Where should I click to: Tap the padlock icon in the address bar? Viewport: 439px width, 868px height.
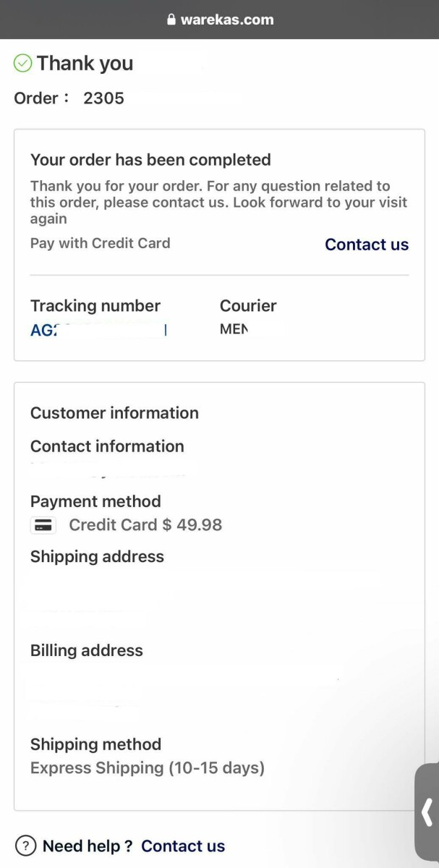coord(171,20)
